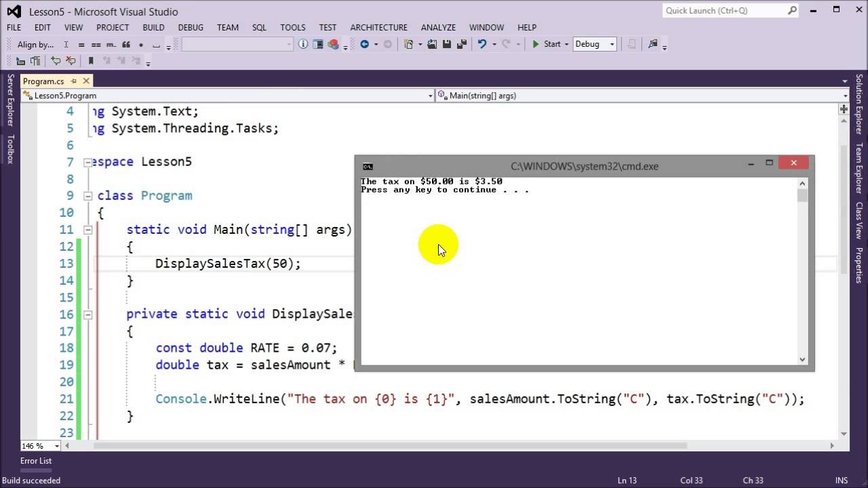Click the multicolored cubes toolbar icon
Screen dimensions: 868x488
pos(333,44)
